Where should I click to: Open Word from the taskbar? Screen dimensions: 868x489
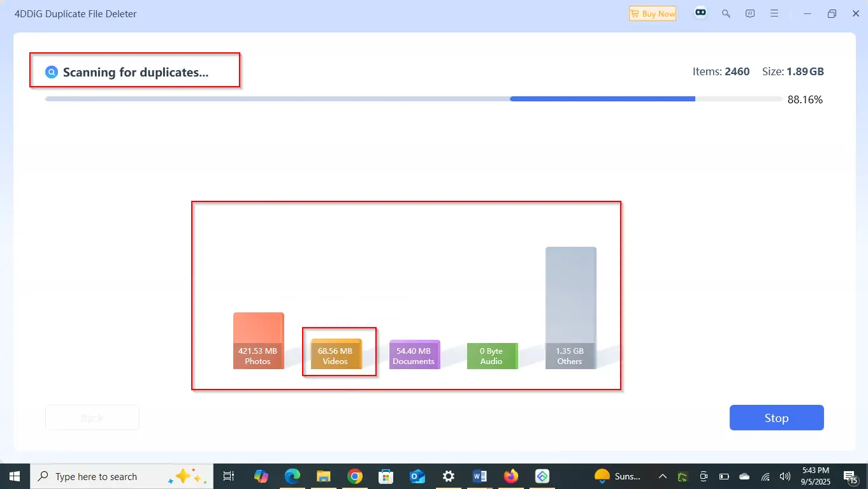click(479, 476)
